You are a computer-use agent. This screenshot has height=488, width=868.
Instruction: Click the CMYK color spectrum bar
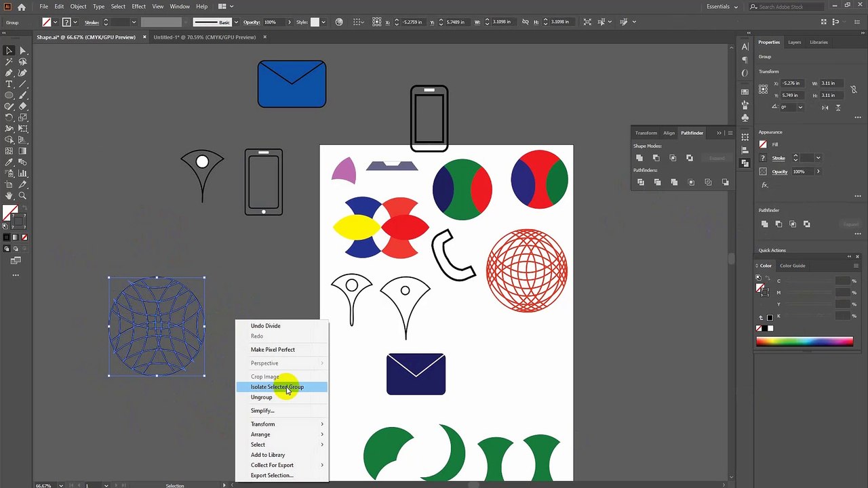pyautogui.click(x=804, y=342)
